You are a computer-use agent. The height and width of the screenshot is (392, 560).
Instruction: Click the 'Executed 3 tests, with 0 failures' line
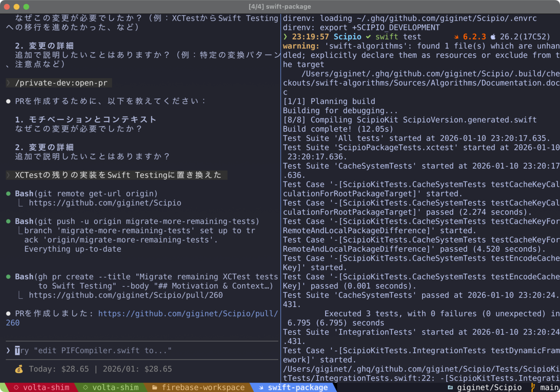coord(442,314)
